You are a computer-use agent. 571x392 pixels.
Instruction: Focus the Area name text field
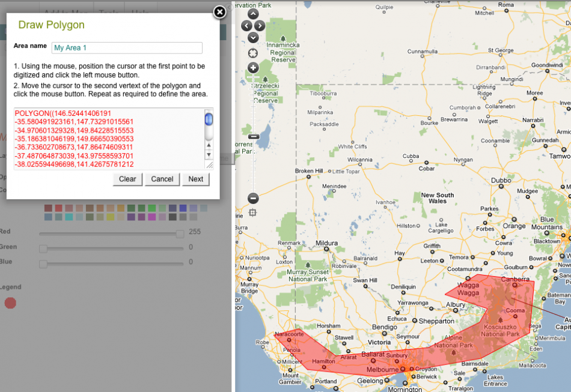127,48
